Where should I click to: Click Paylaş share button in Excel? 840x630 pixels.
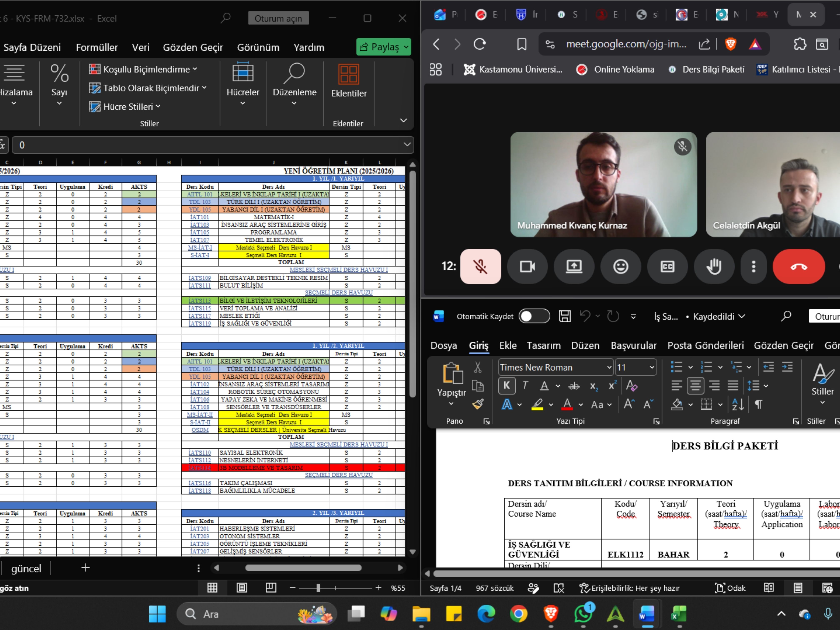[384, 47]
